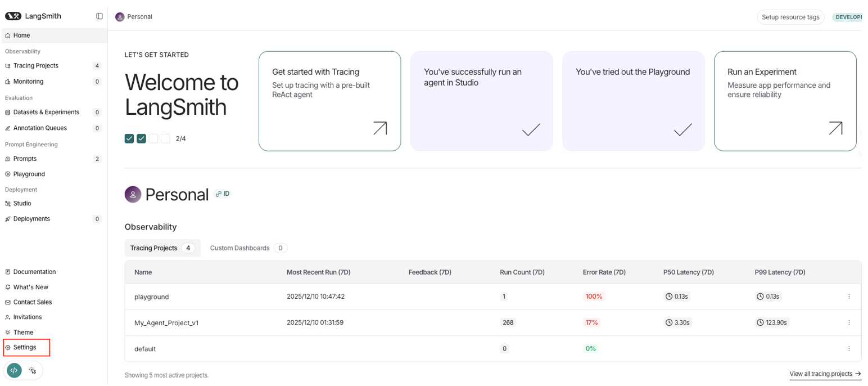
Task: Click the Setup resource tags button
Action: click(x=790, y=17)
